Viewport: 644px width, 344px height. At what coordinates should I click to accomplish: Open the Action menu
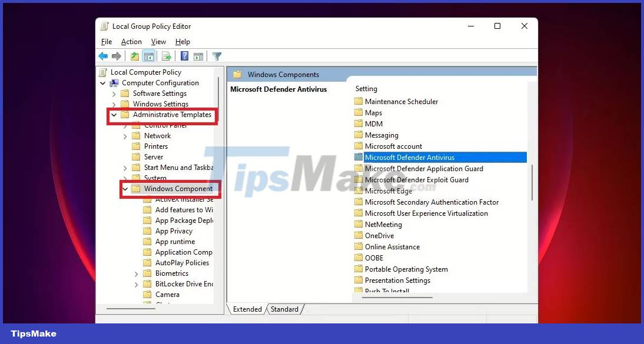click(x=131, y=42)
